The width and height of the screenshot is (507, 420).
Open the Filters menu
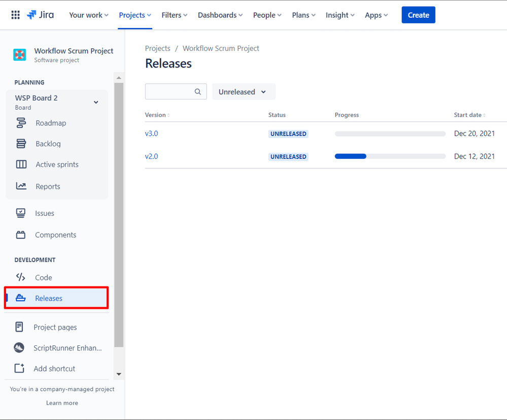[x=174, y=15]
